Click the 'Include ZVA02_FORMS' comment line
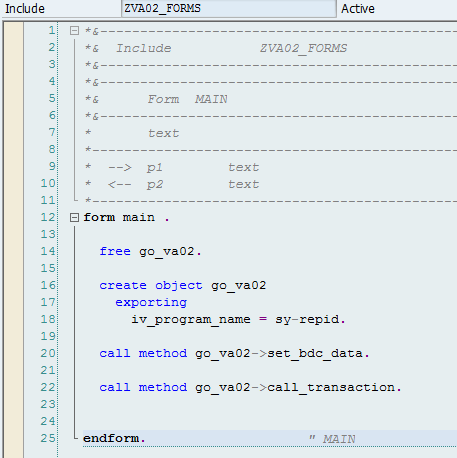 (x=216, y=48)
